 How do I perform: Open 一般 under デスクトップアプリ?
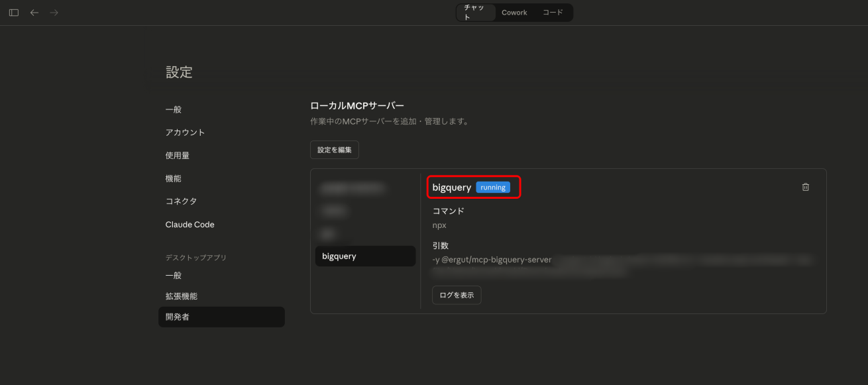[x=174, y=276]
